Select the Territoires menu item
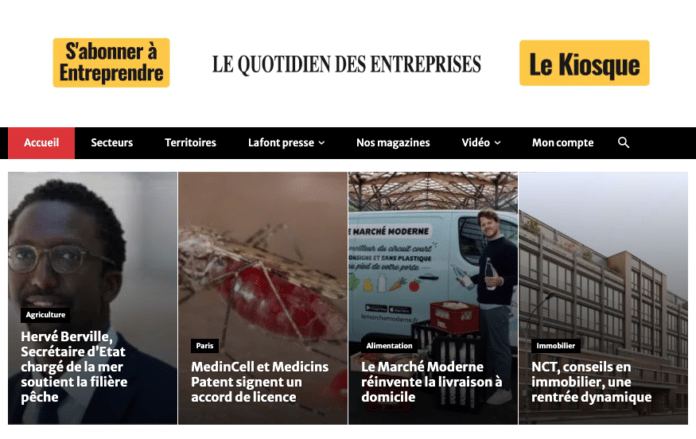 [190, 142]
